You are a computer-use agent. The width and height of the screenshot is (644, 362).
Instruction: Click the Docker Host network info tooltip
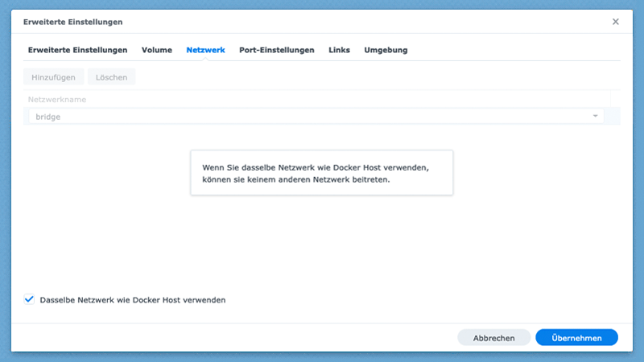coord(322,173)
